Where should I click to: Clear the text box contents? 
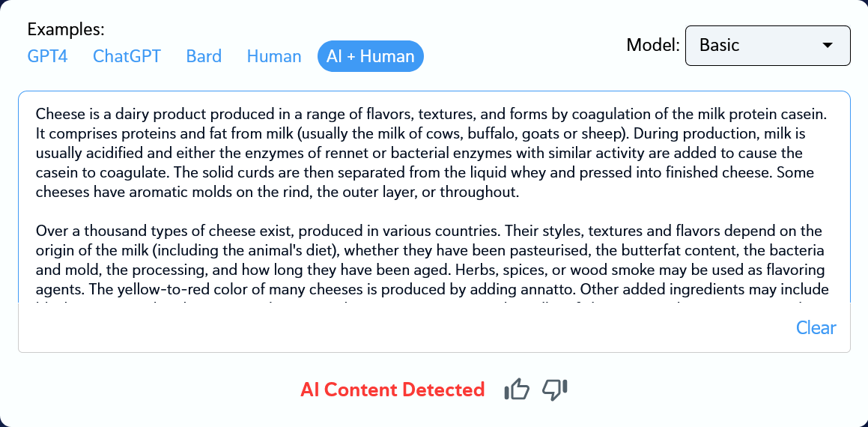point(816,327)
